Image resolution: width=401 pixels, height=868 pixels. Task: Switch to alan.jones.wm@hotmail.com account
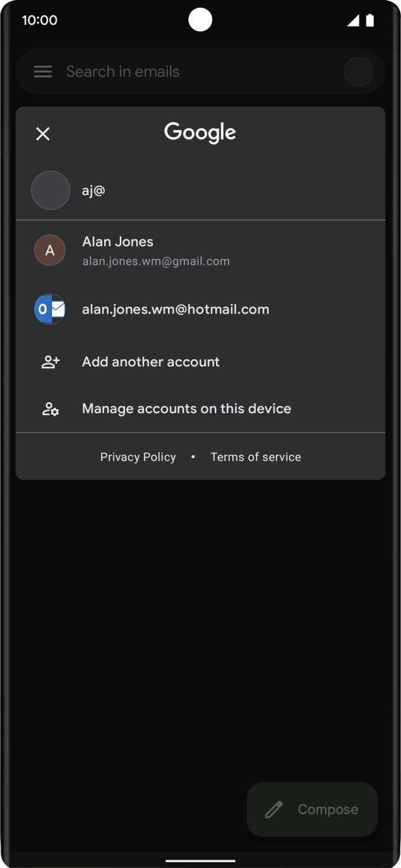(200, 310)
